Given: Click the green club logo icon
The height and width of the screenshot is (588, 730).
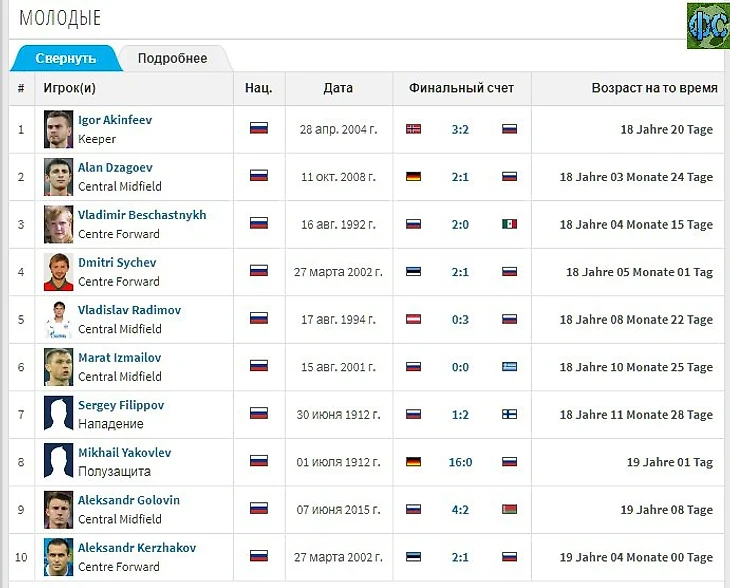Looking at the screenshot, I should click(x=707, y=25).
